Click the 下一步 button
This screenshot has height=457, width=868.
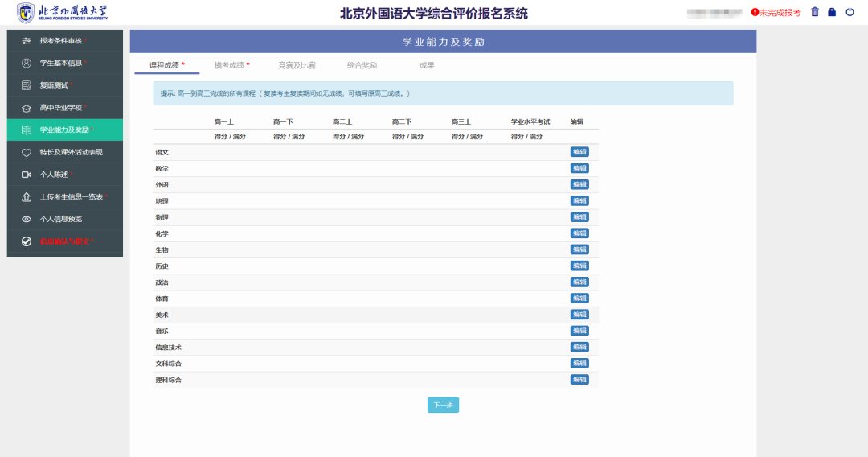443,405
